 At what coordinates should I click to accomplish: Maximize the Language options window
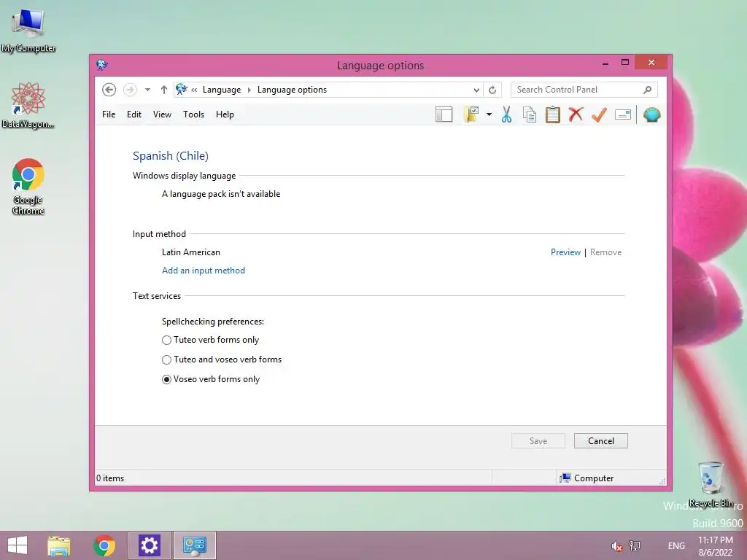[625, 63]
